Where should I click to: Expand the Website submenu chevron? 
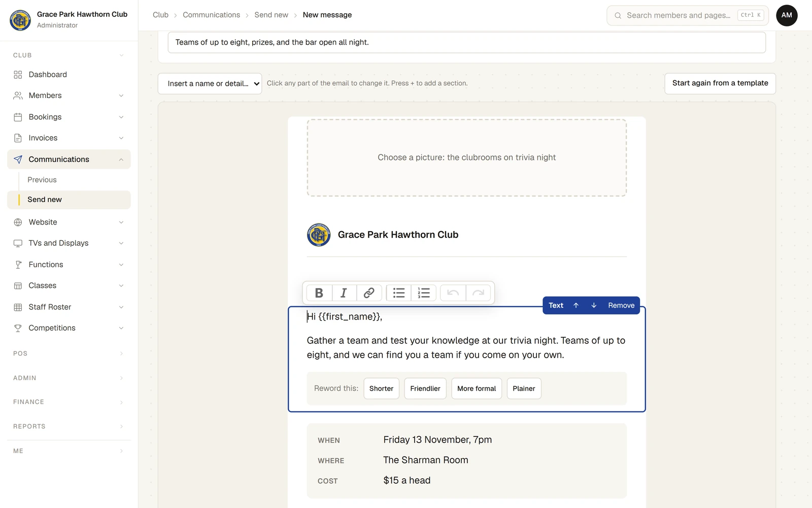121,222
